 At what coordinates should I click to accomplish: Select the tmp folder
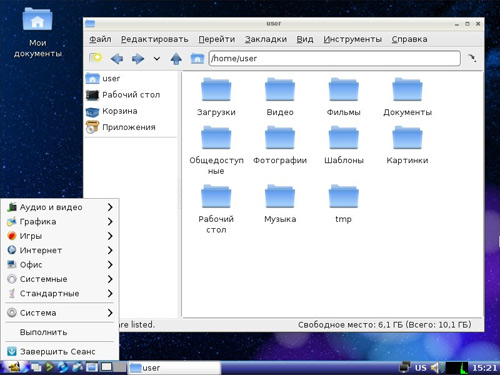(343, 204)
